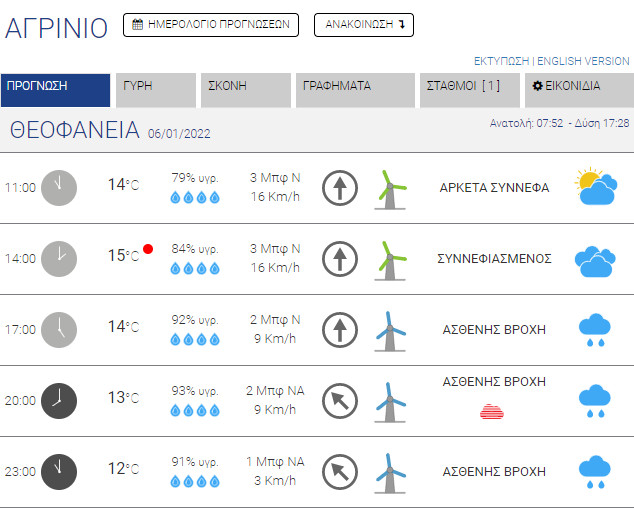Click the rain cloud icon at 17:00
Viewport: 634px width, 508px height.
595,329
